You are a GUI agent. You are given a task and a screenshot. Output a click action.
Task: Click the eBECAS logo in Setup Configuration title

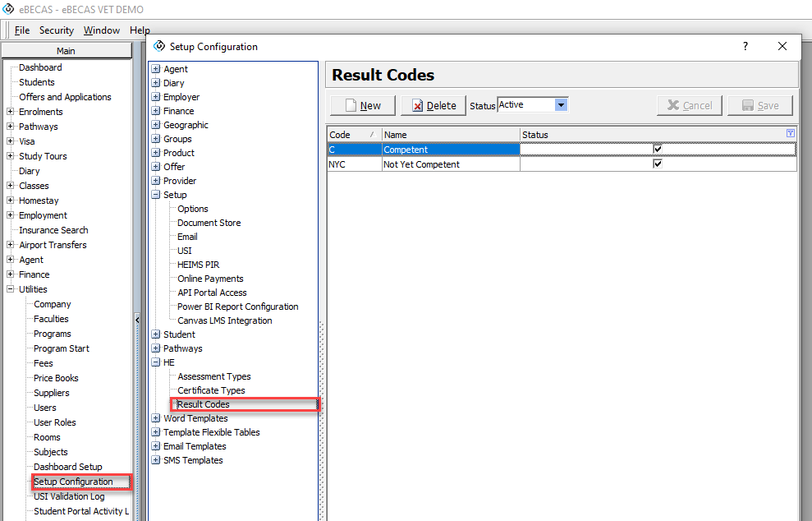coord(159,47)
